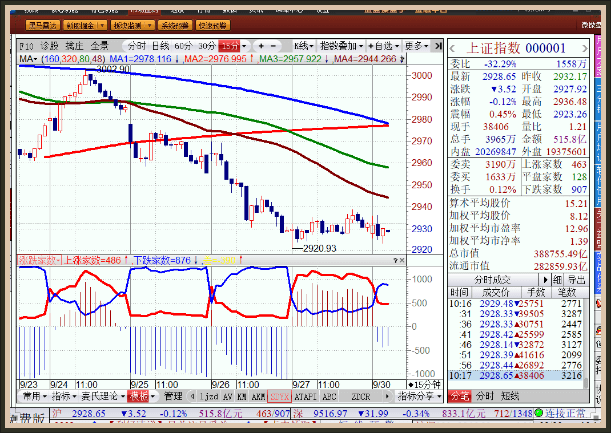Open the F10 company info
This screenshot has height=433, width=611.
26,46
